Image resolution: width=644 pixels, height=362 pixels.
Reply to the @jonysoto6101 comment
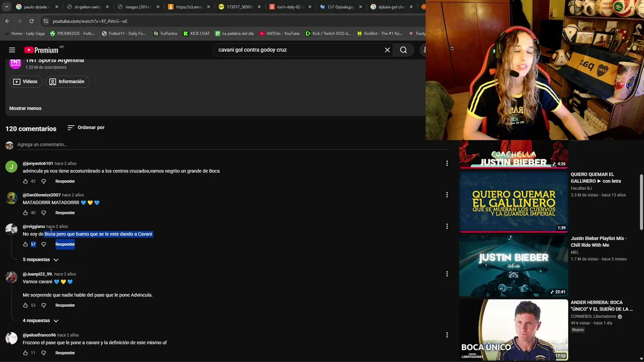[x=65, y=181]
